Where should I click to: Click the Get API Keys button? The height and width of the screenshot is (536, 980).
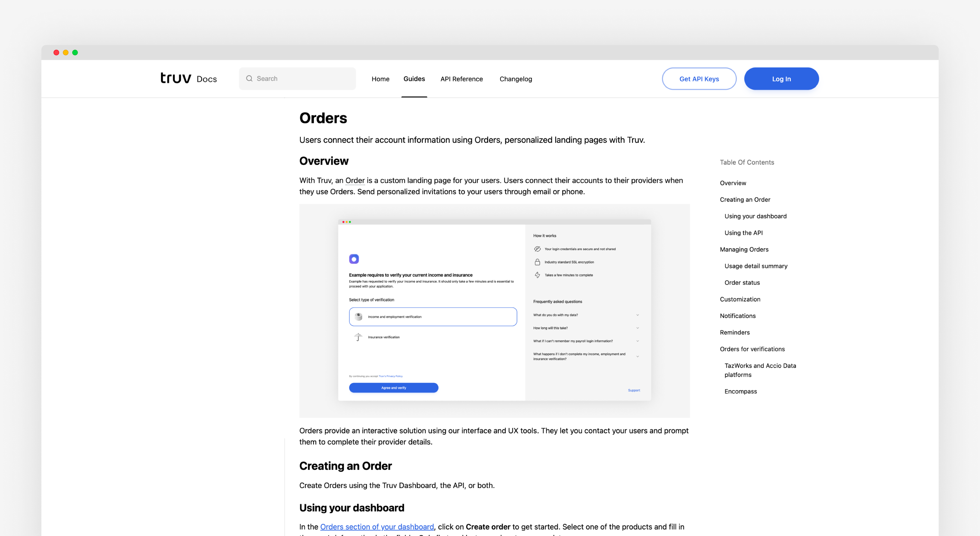pos(699,79)
